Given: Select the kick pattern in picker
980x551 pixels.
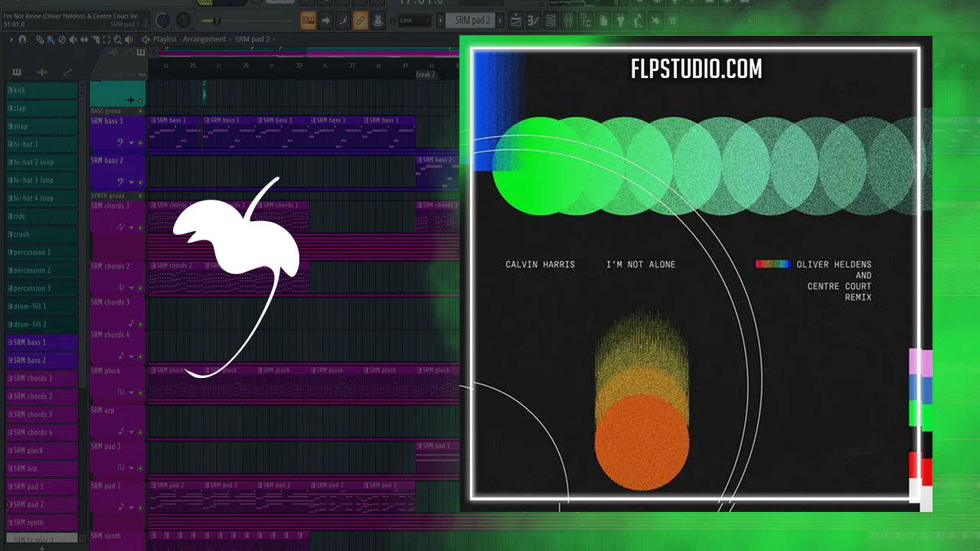Looking at the screenshot, I should [41, 90].
